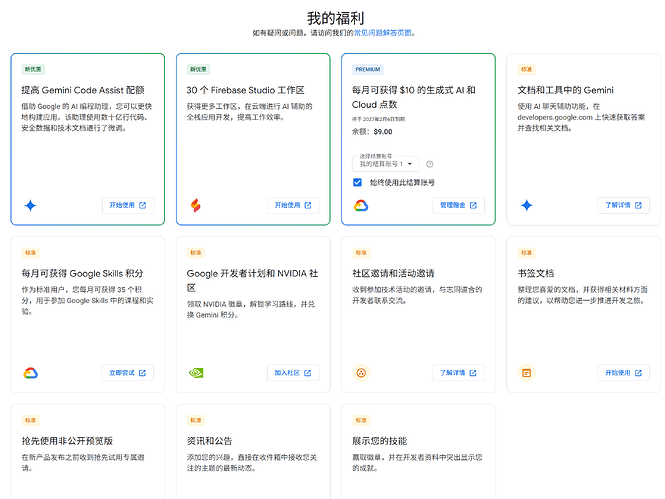Click 开始使用 in Firebase Studio card

293,205
